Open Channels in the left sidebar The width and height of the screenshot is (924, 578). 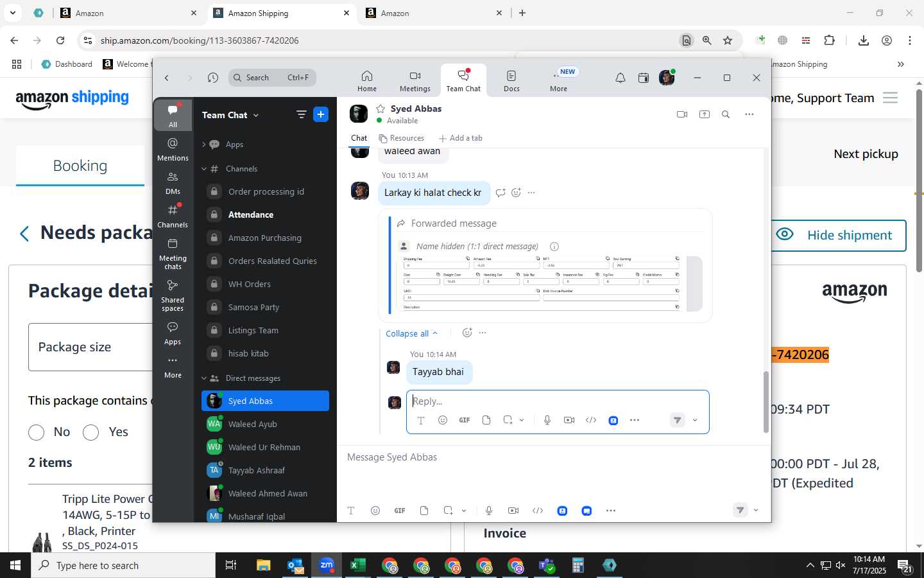(x=173, y=216)
